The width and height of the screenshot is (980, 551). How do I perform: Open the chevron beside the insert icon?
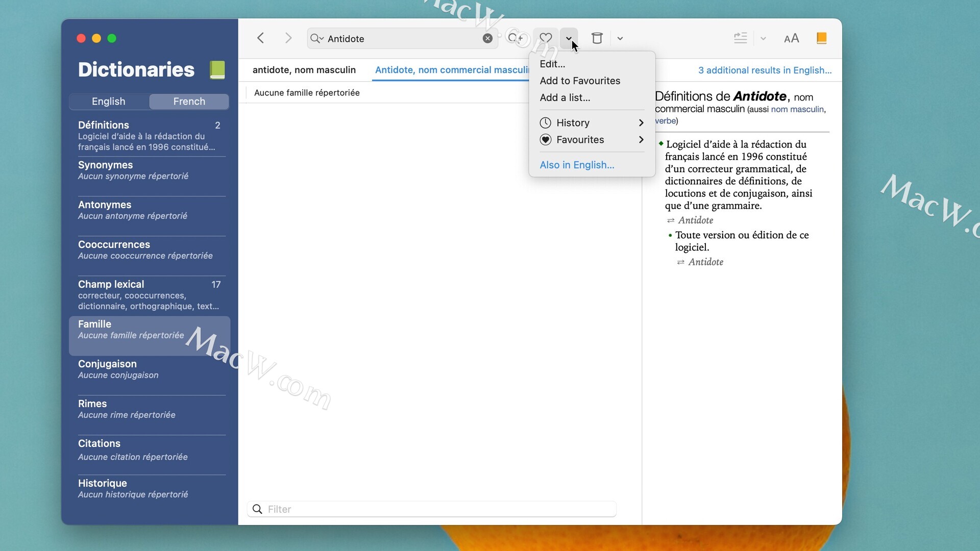pyautogui.click(x=763, y=38)
